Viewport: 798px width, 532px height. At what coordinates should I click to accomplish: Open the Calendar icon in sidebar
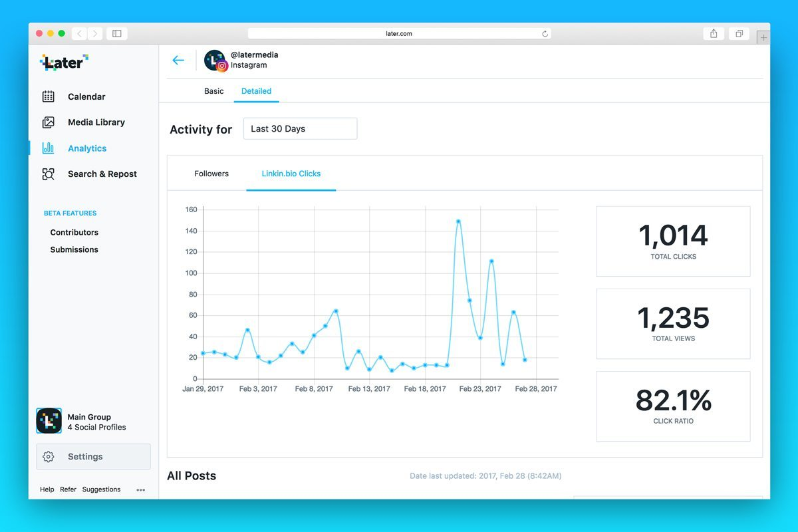[49, 96]
